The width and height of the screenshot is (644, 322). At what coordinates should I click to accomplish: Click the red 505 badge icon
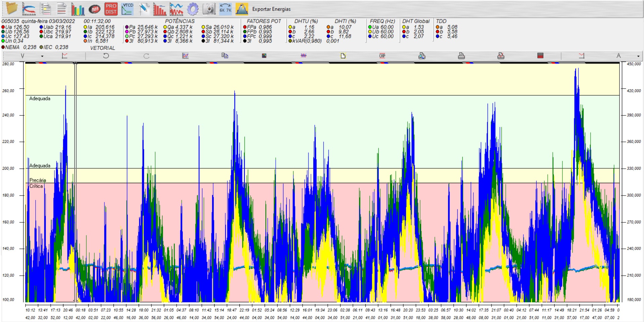[95, 9]
